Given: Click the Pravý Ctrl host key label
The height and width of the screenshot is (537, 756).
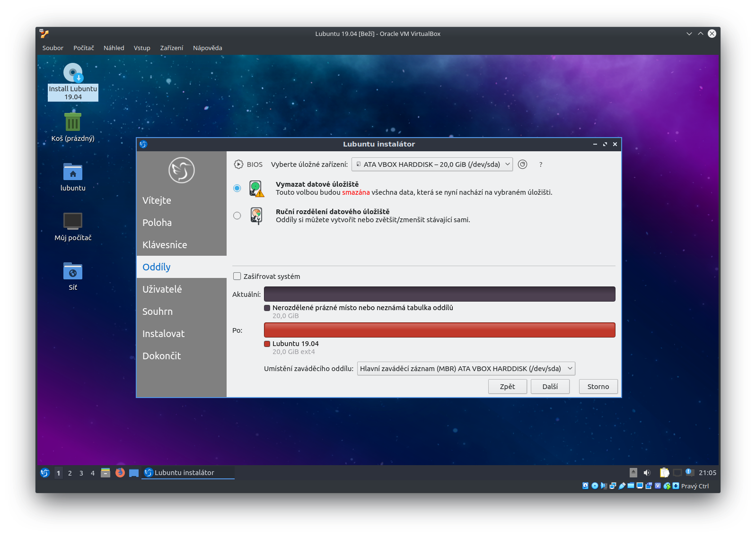Looking at the screenshot, I should 695,486.
